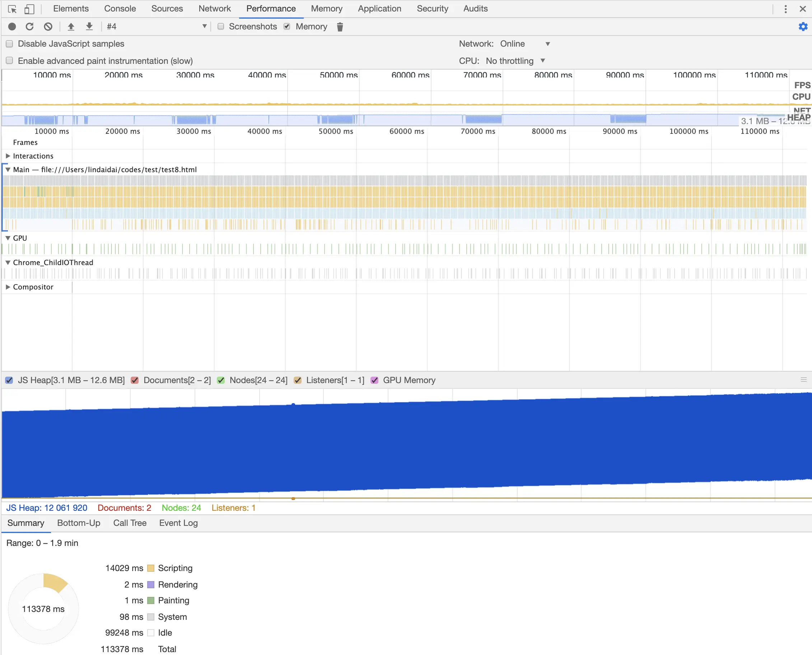Click the reload and start profiling icon
The image size is (812, 655).
pyautogui.click(x=30, y=27)
